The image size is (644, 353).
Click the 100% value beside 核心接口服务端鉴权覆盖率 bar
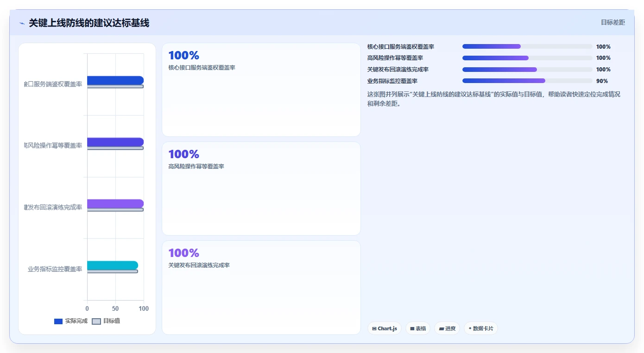pyautogui.click(x=603, y=47)
